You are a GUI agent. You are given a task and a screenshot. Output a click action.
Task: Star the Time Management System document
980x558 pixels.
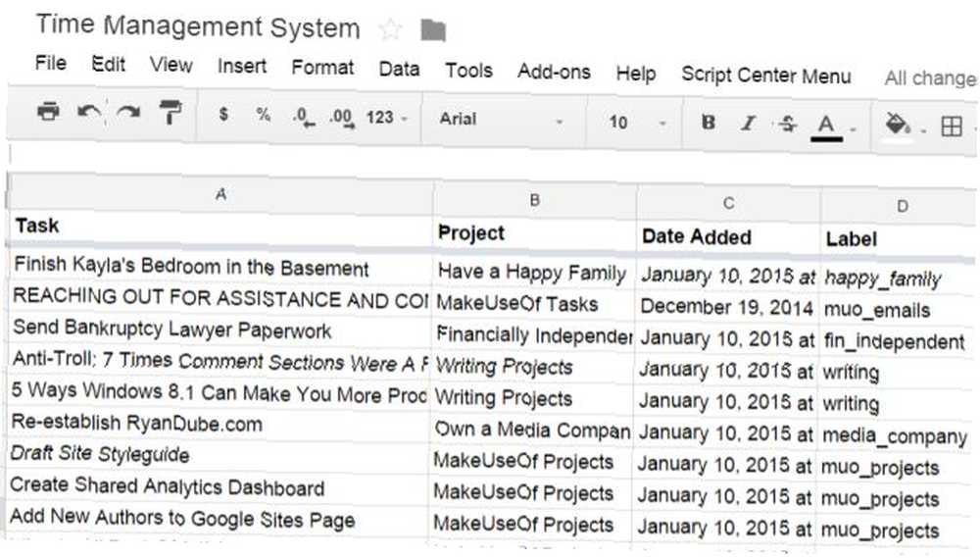[x=390, y=29]
